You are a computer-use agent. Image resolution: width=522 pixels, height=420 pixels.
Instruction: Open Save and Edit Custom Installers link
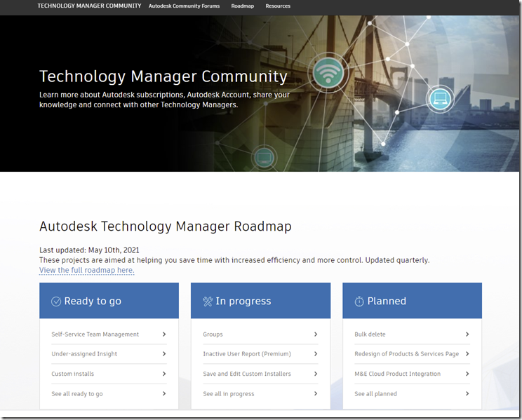click(x=247, y=374)
